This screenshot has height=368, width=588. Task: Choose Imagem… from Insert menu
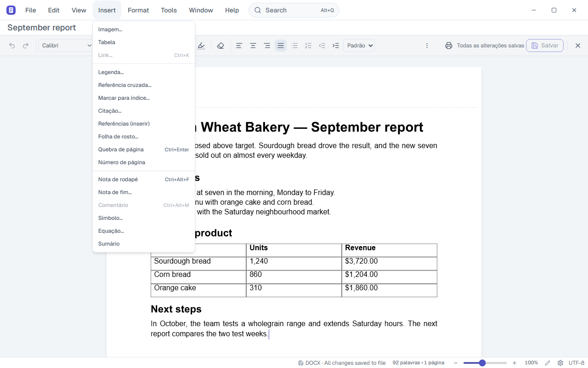coord(144,29)
